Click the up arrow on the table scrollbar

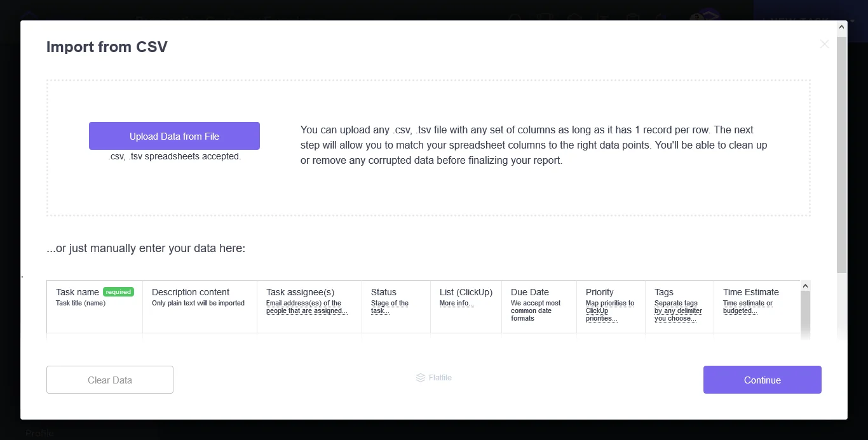click(804, 285)
